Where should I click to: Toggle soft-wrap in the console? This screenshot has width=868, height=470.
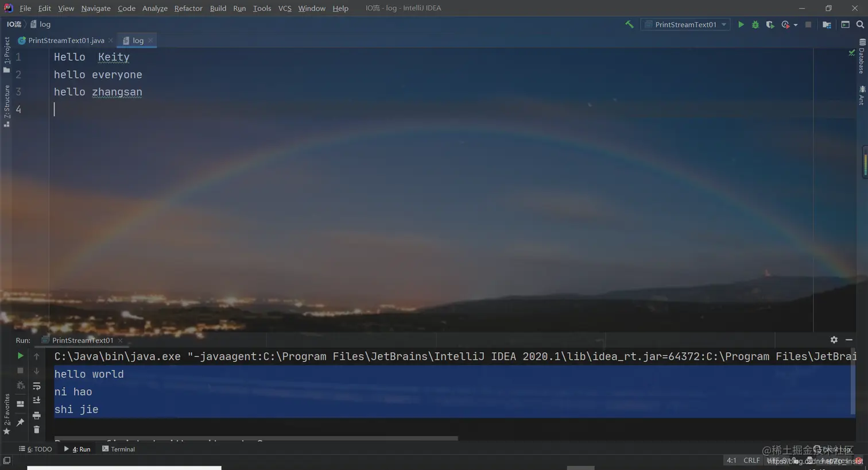(37, 386)
